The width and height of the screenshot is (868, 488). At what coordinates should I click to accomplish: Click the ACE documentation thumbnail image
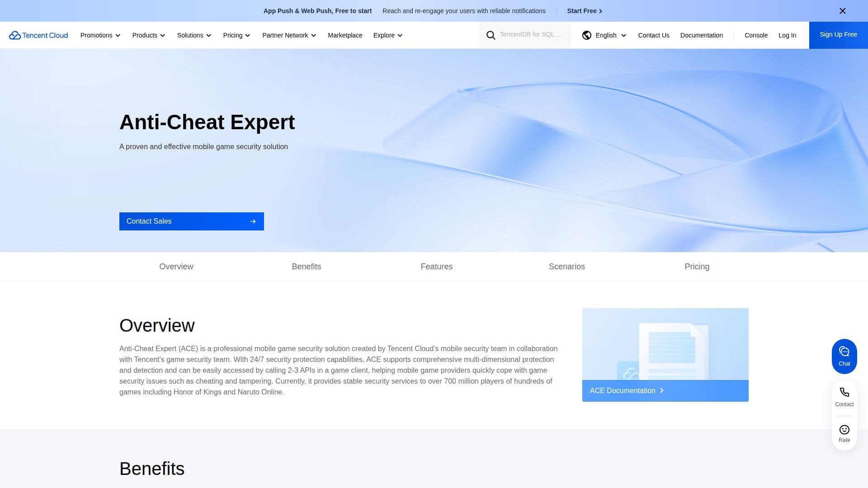[x=665, y=344]
